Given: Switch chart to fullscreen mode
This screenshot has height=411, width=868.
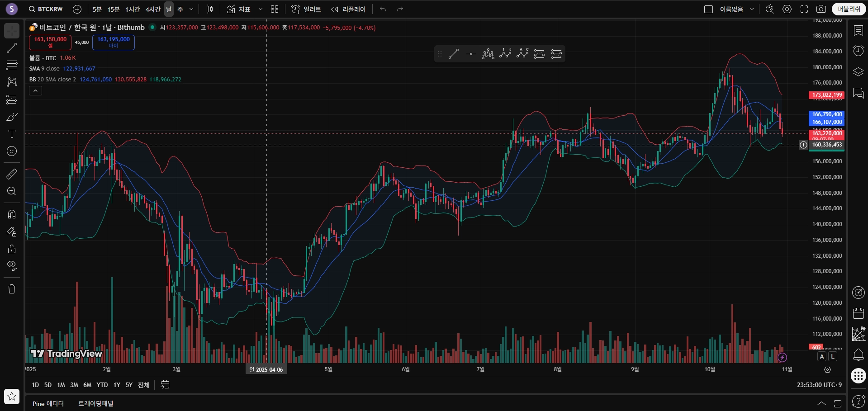Looking at the screenshot, I should [804, 9].
